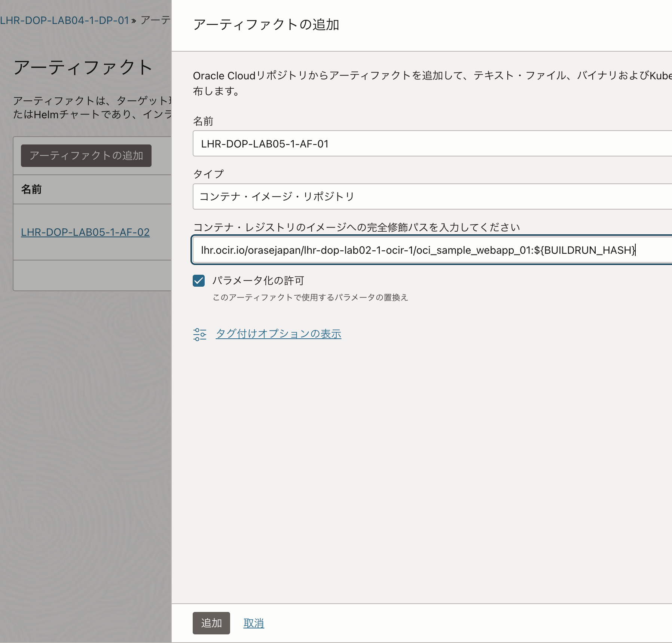Screen dimensions: 672x643
Task: Select the name text LHR-DOP-LAB05-1-AF-01
Action: [264, 143]
